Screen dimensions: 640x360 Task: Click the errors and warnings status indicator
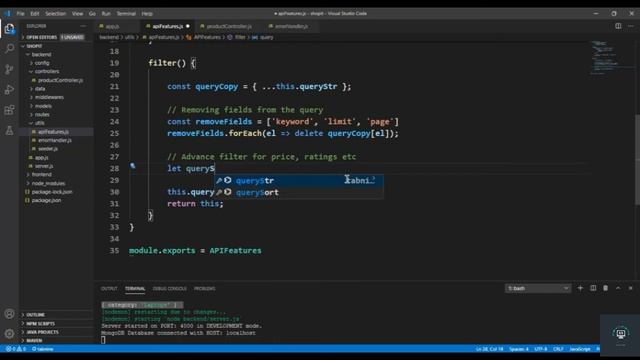(16, 349)
